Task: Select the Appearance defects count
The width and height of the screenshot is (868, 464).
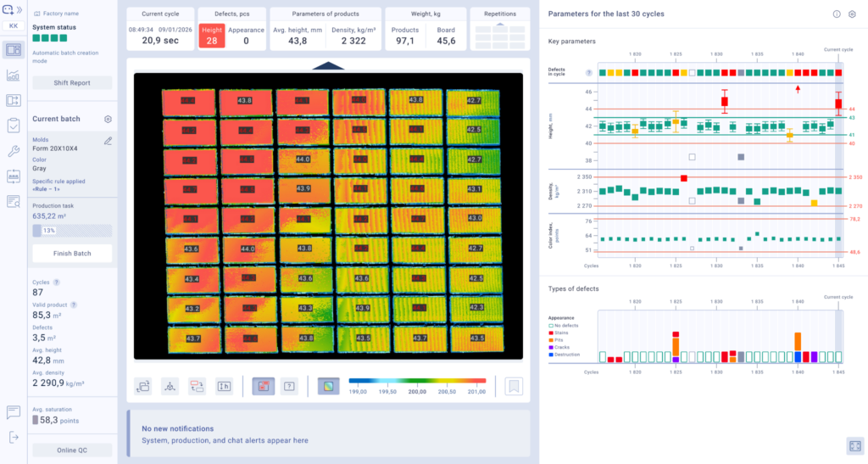Action: (246, 36)
